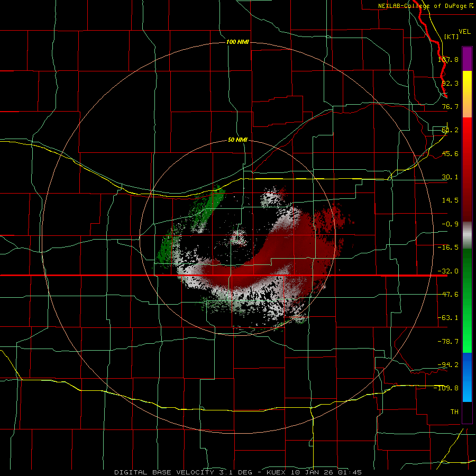
Task: Select the -47.6 scale value
Action: click(448, 295)
